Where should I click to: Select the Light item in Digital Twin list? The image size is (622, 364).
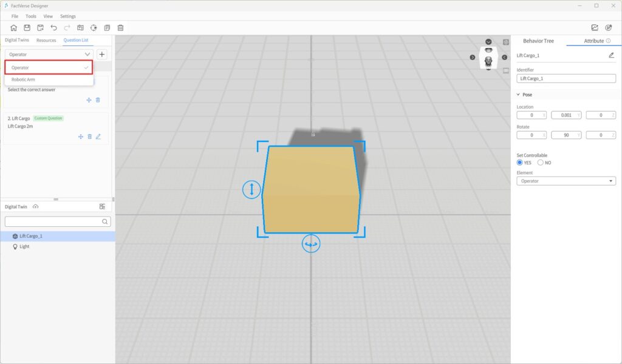coord(24,246)
